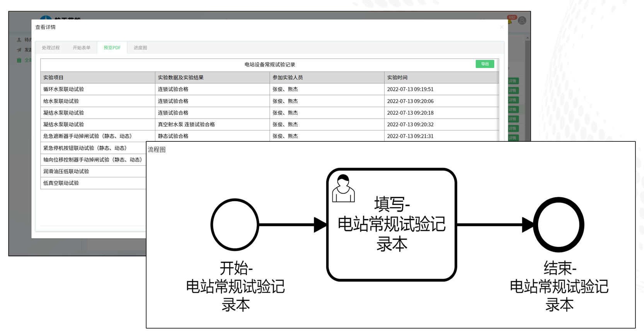644x336 pixels.
Task: Click the PDF preview table's vertical scrollbar
Action: pyautogui.click(x=497, y=100)
